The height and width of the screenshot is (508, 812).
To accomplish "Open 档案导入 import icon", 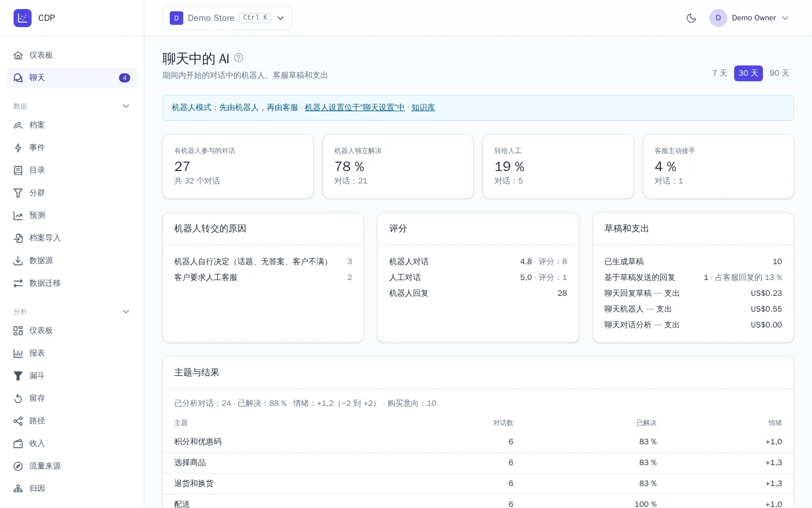I will coord(18,238).
